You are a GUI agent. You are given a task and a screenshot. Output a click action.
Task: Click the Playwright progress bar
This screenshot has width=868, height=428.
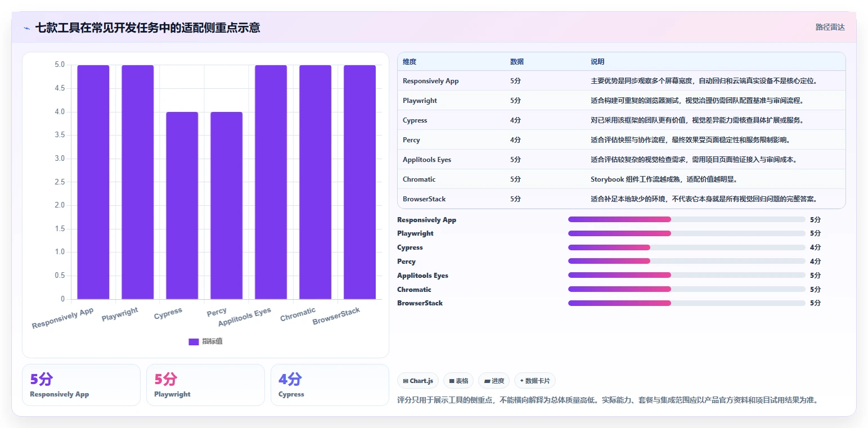pos(687,233)
